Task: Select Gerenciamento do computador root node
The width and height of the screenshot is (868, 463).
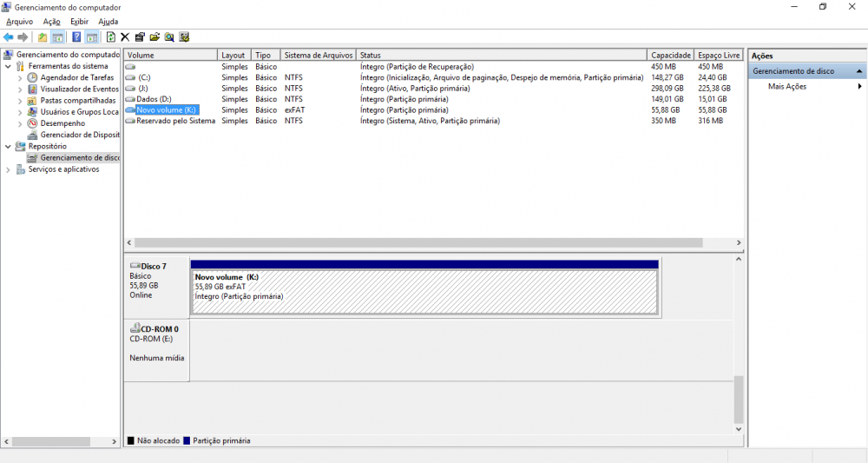Action: click(x=68, y=54)
